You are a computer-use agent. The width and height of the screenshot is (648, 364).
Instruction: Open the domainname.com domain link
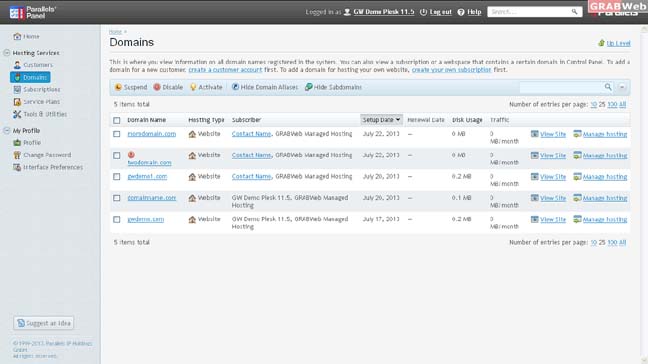pos(152,198)
